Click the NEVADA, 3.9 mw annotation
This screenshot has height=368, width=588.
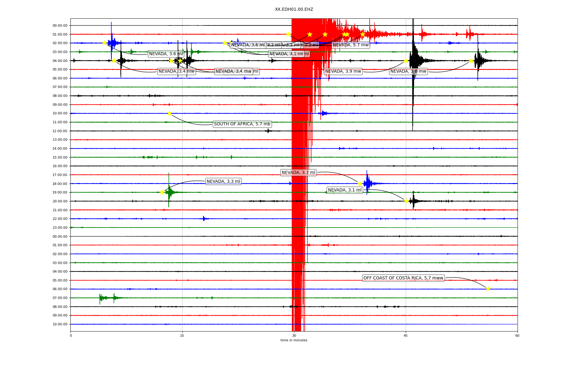tap(343, 71)
